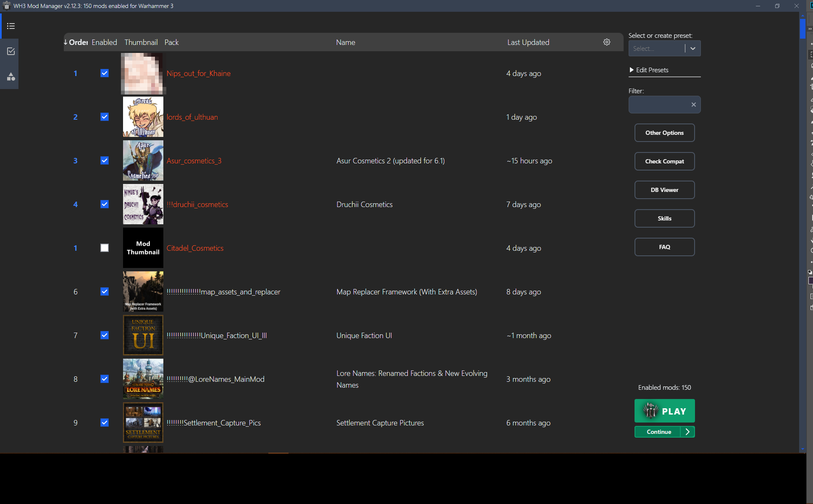Image resolution: width=813 pixels, height=504 pixels.
Task: Launch the game with PLAY button
Action: coord(664,411)
